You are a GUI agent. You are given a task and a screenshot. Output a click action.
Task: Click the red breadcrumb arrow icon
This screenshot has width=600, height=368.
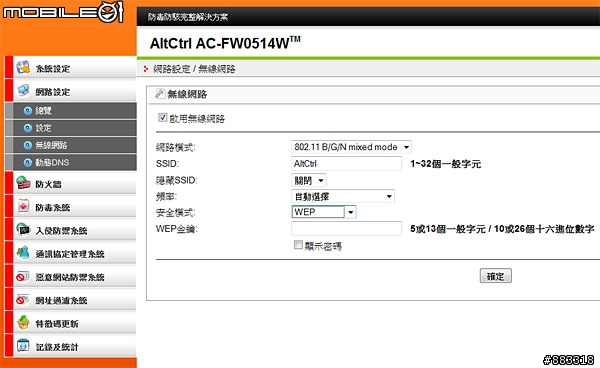coord(146,69)
